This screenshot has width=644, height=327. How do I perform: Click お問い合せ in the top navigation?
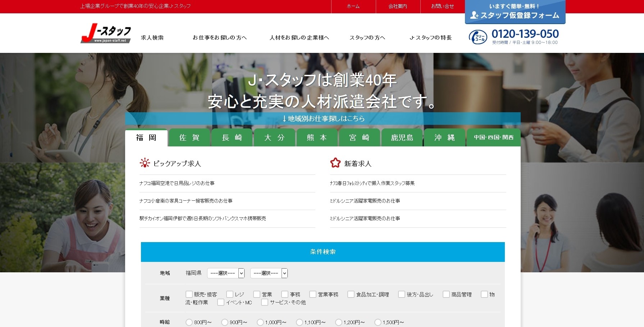(x=442, y=6)
